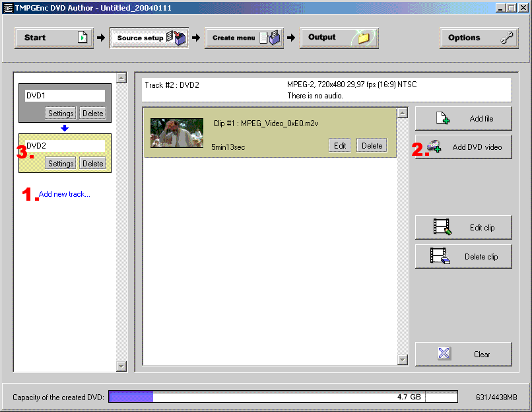Click the Add file button label
The width and height of the screenshot is (532, 412).
point(481,118)
